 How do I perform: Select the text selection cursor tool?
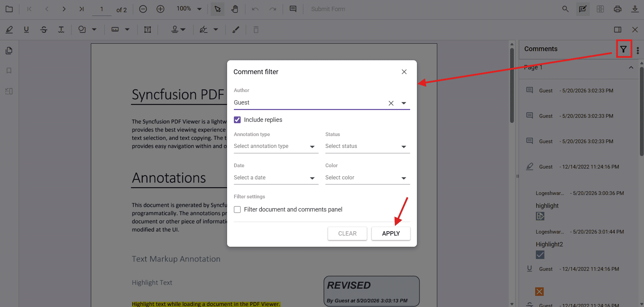point(218,9)
